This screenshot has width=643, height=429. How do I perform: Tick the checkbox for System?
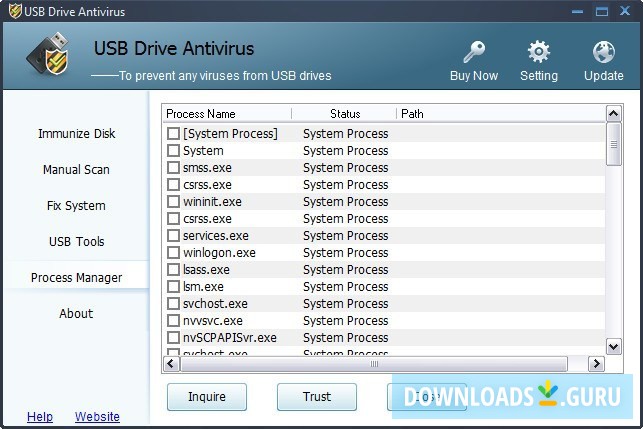point(173,151)
